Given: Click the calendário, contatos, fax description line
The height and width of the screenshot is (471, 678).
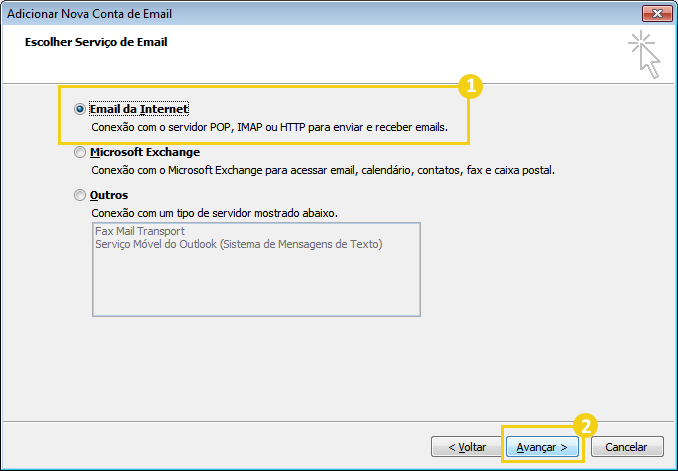Looking at the screenshot, I should 322,171.
